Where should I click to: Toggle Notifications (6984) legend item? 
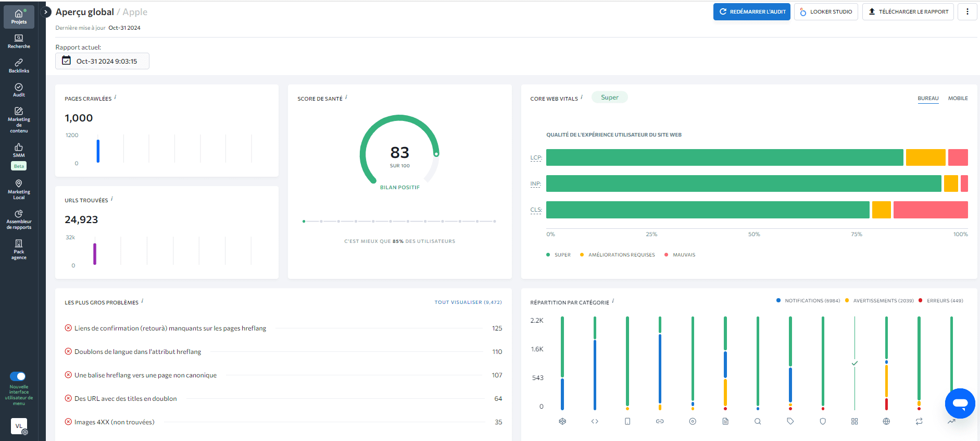(808, 301)
